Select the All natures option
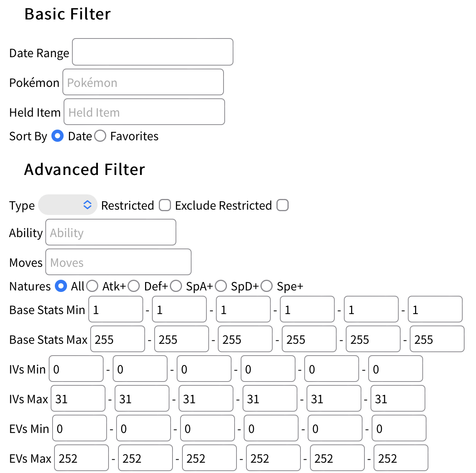The image size is (476, 473). [61, 286]
